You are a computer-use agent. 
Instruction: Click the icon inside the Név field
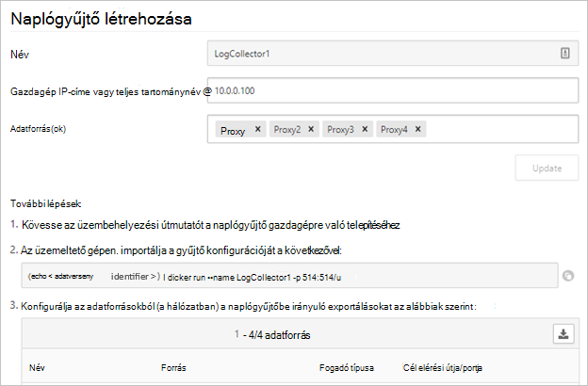click(565, 54)
